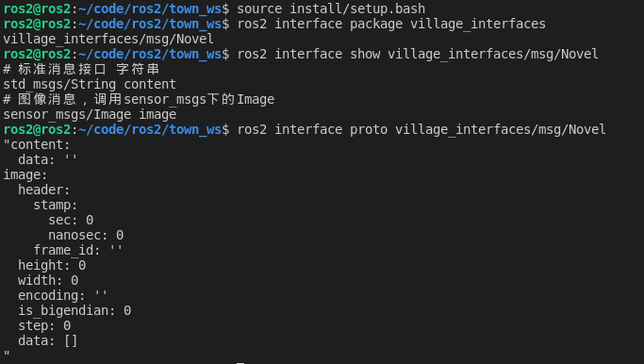Click the 'ros2 interface package village_interfaces' command

tap(391, 24)
